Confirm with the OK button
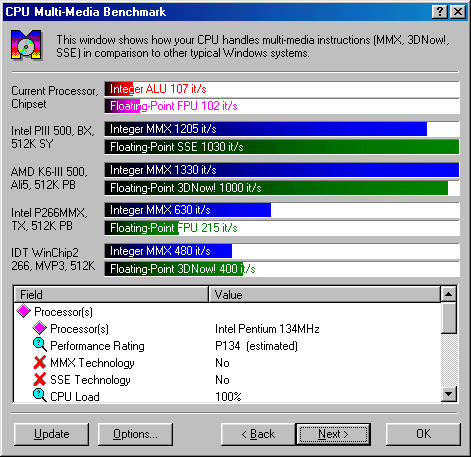Viewport: 471px width, 457px height. (x=423, y=434)
